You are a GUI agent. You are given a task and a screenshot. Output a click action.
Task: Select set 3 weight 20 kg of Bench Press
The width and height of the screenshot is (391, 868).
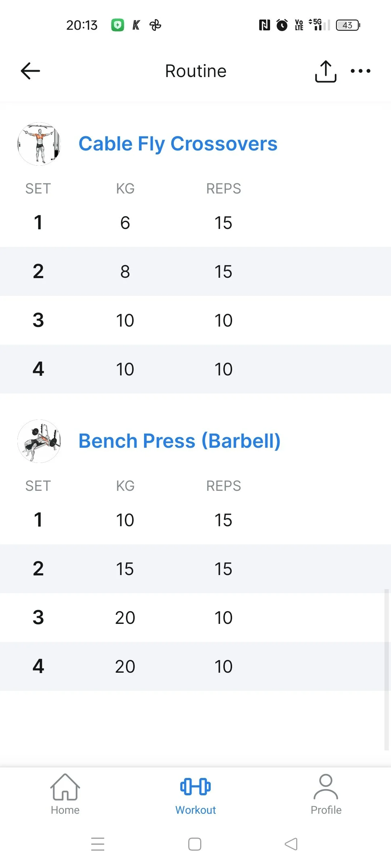point(125,618)
